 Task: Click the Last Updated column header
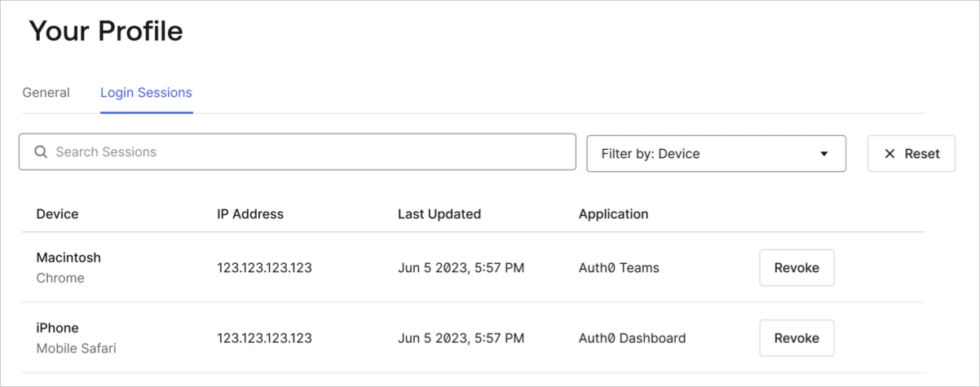(x=439, y=214)
